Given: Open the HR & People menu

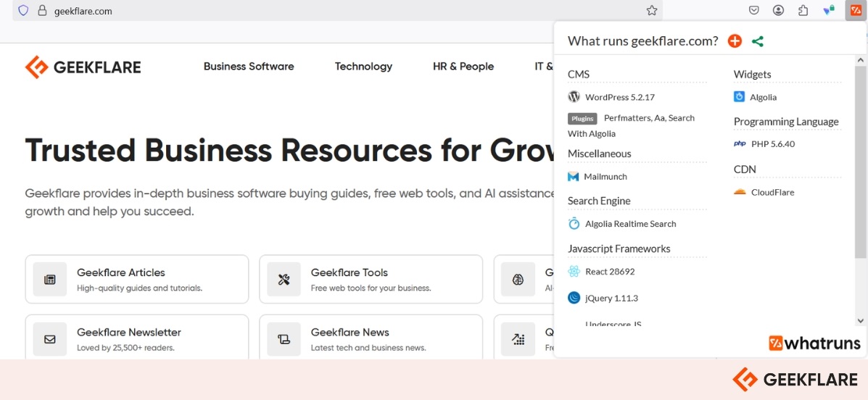Looking at the screenshot, I should 463,67.
